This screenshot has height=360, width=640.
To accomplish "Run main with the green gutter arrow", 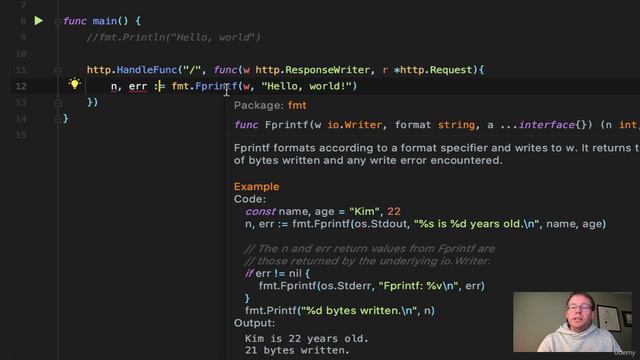I will (38, 21).
